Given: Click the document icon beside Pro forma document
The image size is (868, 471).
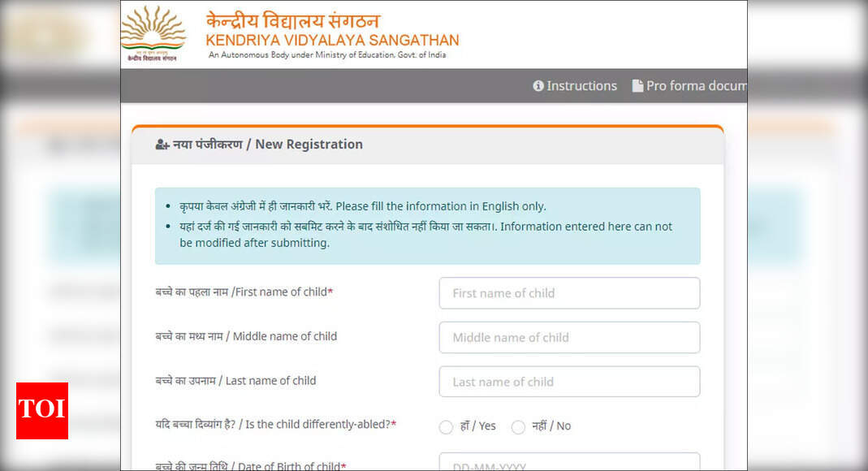Looking at the screenshot, I should 638,85.
